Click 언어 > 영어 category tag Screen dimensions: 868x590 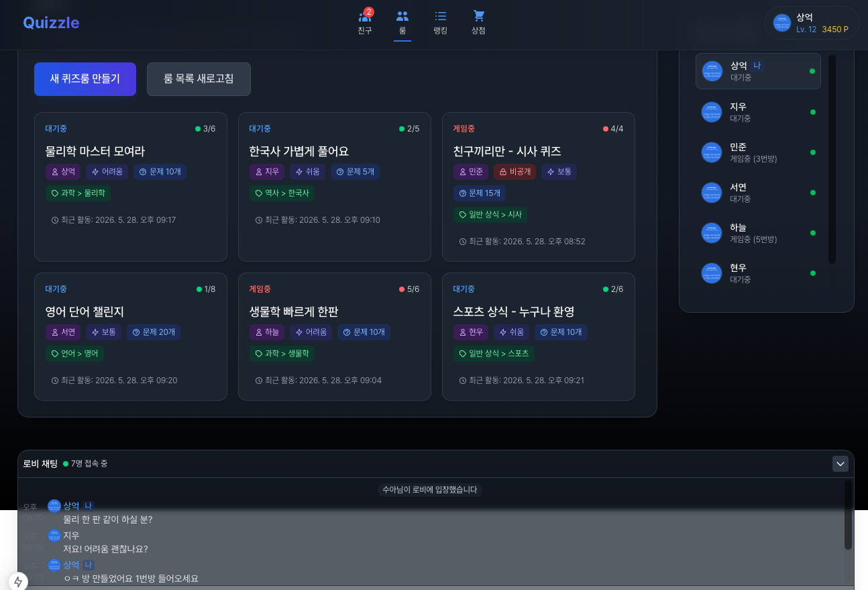[x=74, y=354]
